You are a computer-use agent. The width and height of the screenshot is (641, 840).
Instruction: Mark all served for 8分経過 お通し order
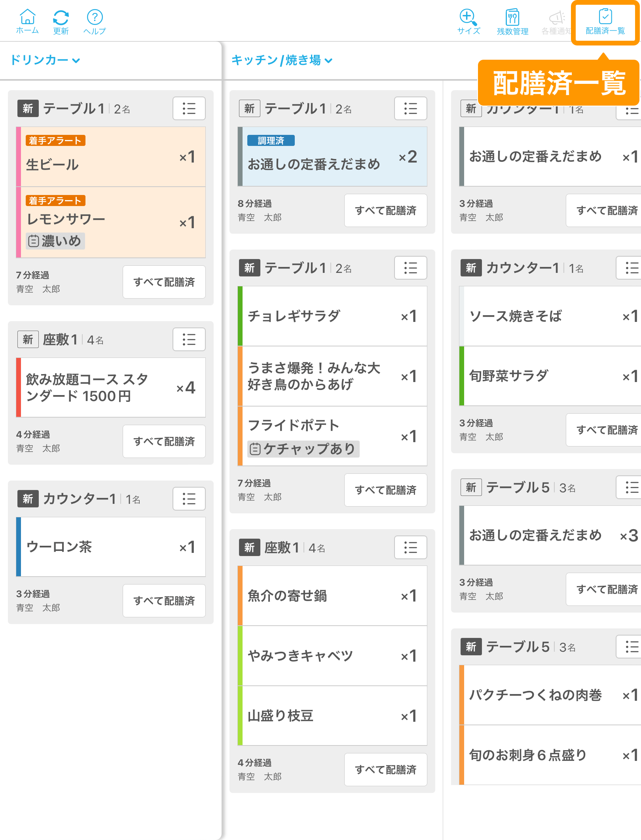tap(386, 210)
